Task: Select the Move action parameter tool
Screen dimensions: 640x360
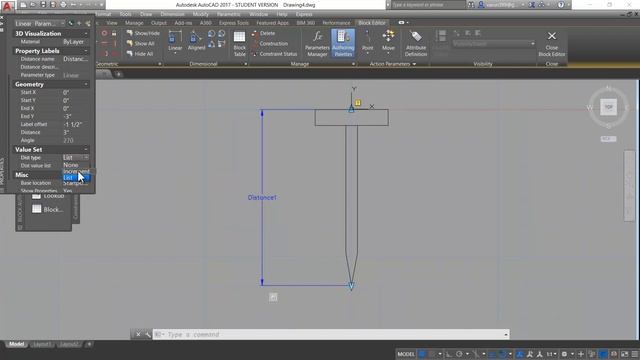Action: (388, 42)
